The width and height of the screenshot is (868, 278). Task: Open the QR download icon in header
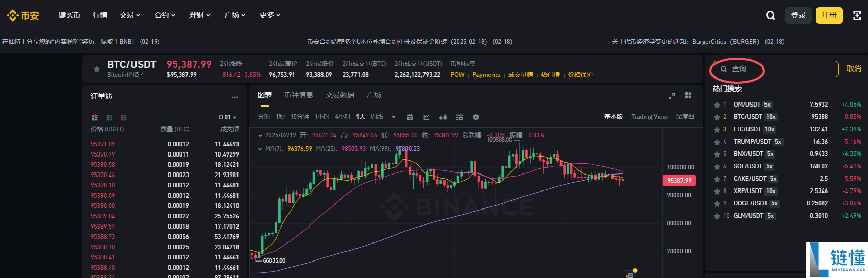tap(857, 15)
